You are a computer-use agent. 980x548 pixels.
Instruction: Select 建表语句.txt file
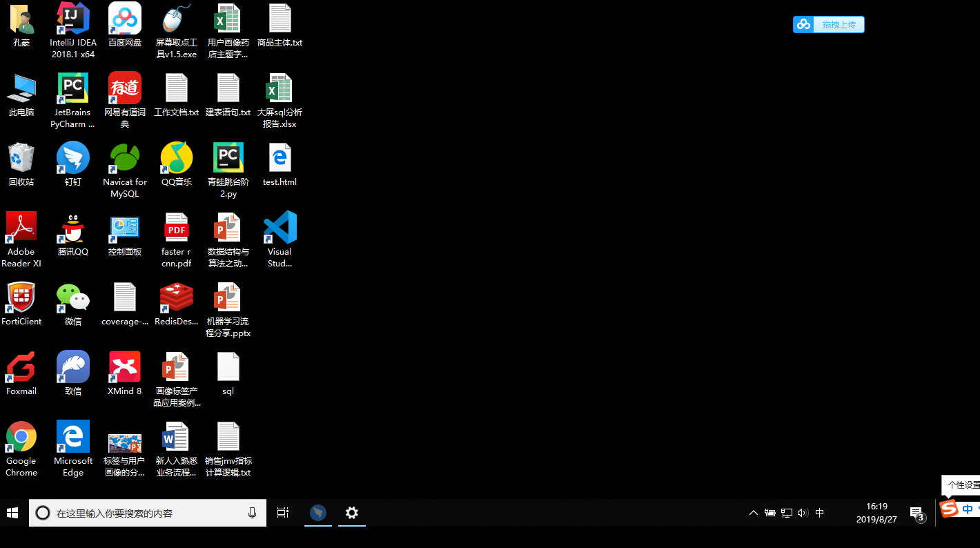tap(228, 95)
